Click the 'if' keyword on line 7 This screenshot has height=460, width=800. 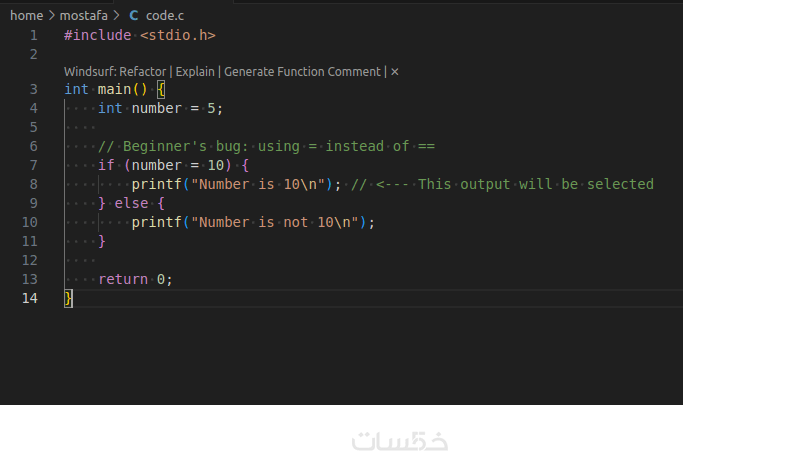(x=106, y=166)
